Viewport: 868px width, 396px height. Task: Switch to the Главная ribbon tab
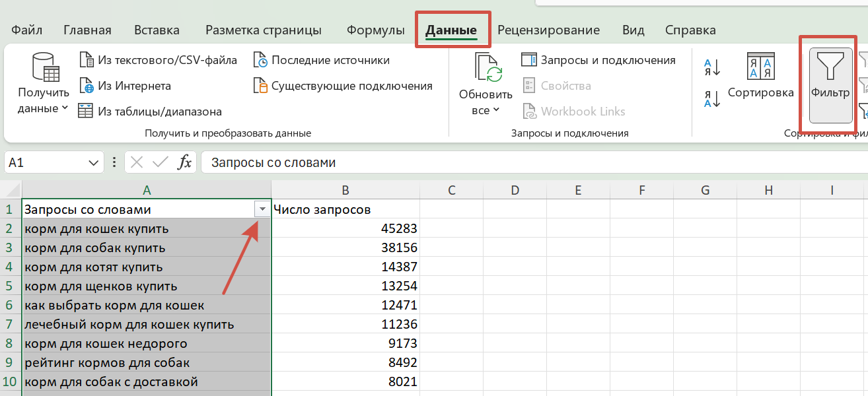coord(87,30)
